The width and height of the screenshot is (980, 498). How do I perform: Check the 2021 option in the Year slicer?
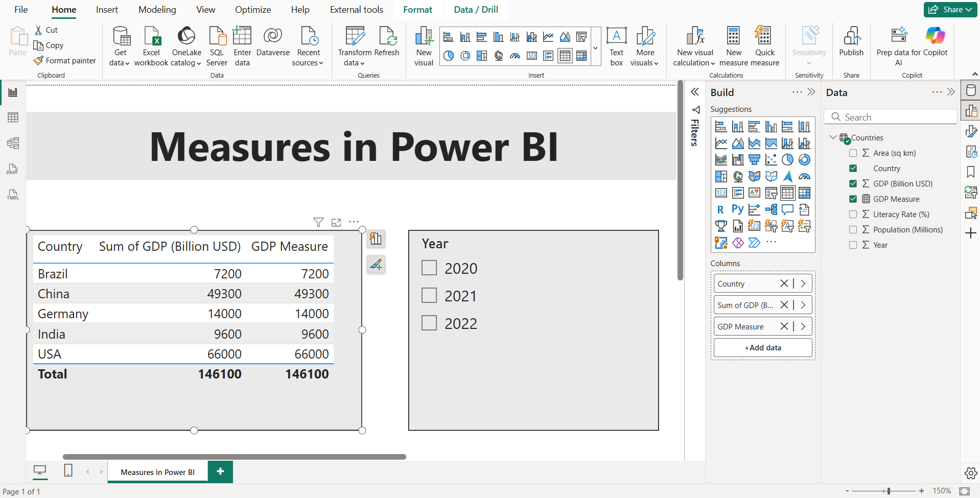(x=429, y=295)
